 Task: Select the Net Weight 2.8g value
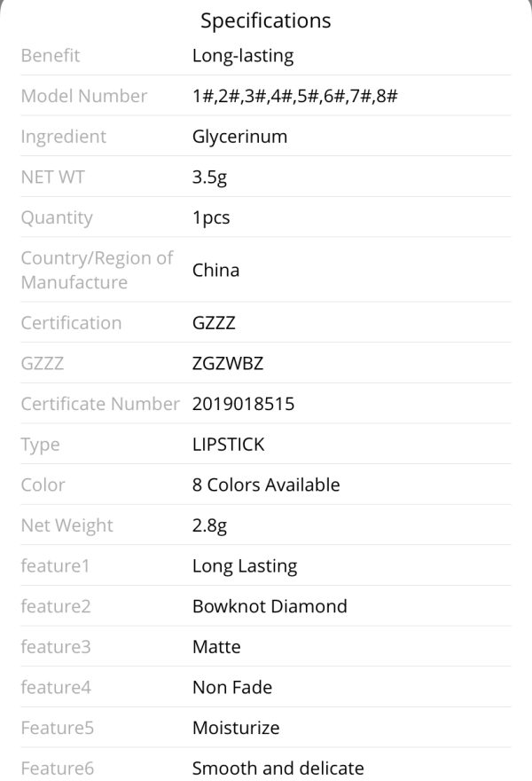click(209, 525)
